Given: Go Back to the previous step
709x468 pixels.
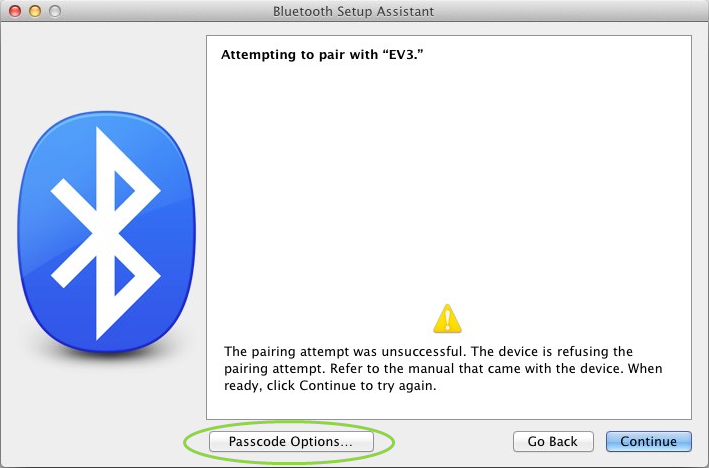Looking at the screenshot, I should (552, 441).
